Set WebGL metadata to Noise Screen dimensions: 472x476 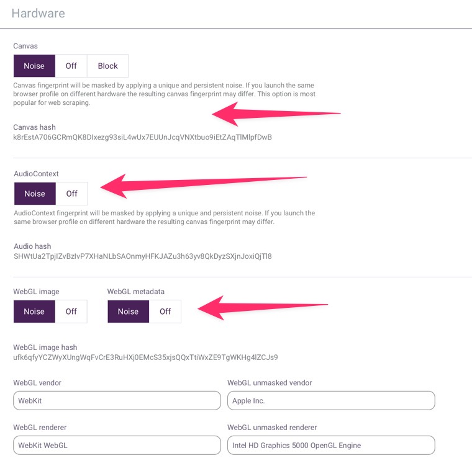point(128,312)
